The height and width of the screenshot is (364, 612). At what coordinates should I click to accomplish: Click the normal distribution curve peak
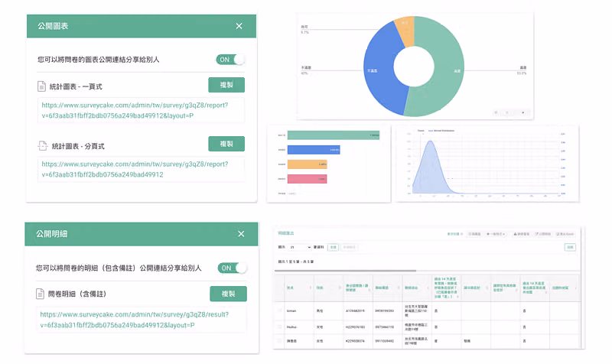430,142
